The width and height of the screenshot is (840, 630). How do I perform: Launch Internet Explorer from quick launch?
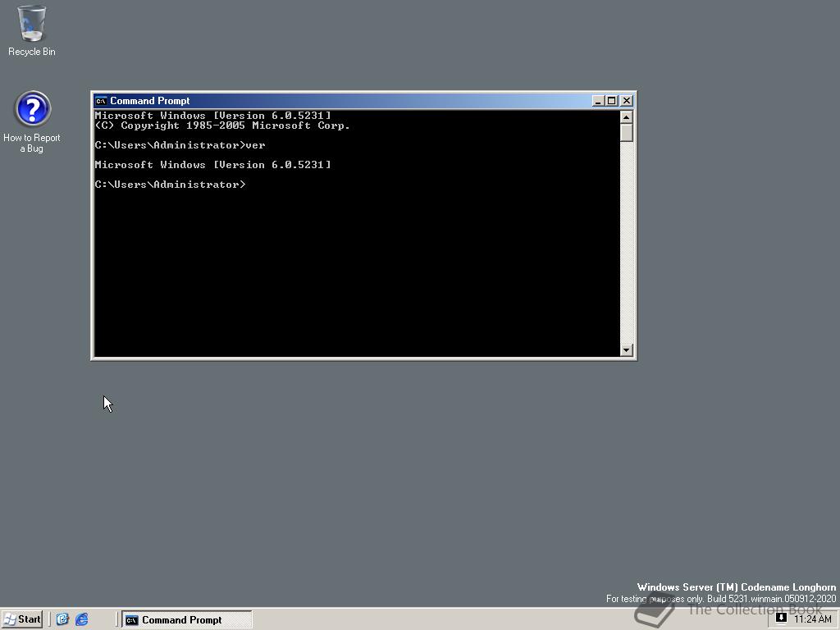pyautogui.click(x=81, y=619)
